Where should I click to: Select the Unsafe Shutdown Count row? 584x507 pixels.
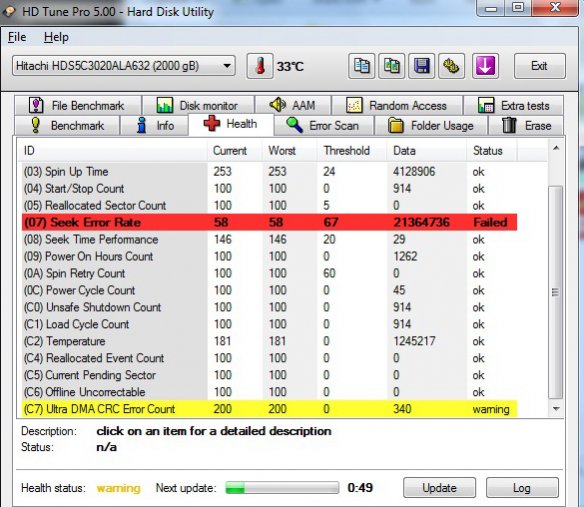pyautogui.click(x=269, y=307)
